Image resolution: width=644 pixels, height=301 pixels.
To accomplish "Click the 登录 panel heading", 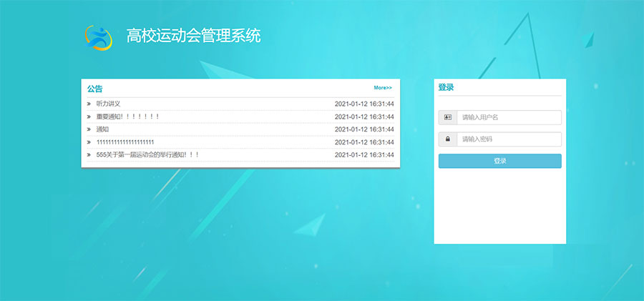I will [446, 87].
